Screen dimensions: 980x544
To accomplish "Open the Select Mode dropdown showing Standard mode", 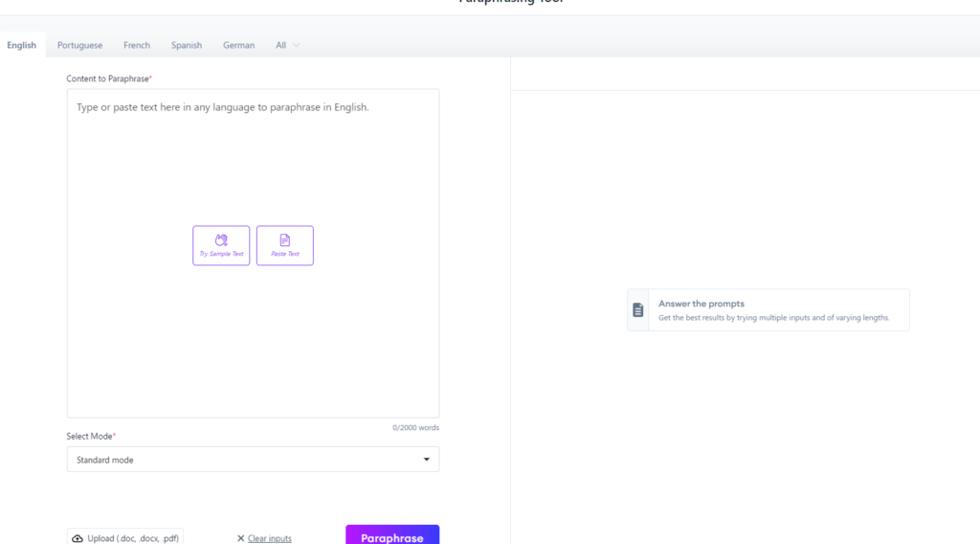I will 253,460.
